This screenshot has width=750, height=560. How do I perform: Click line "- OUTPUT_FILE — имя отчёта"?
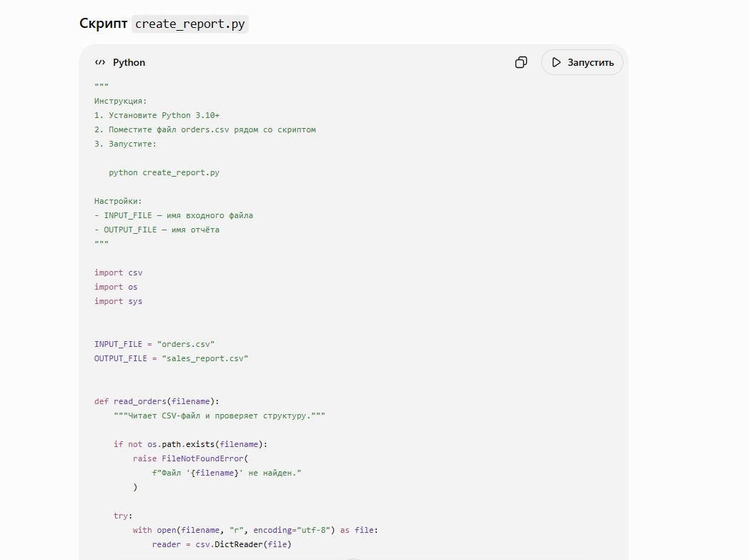click(157, 230)
